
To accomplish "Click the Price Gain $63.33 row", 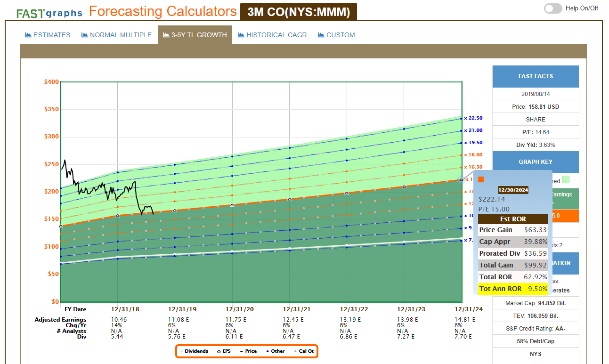I will [513, 230].
